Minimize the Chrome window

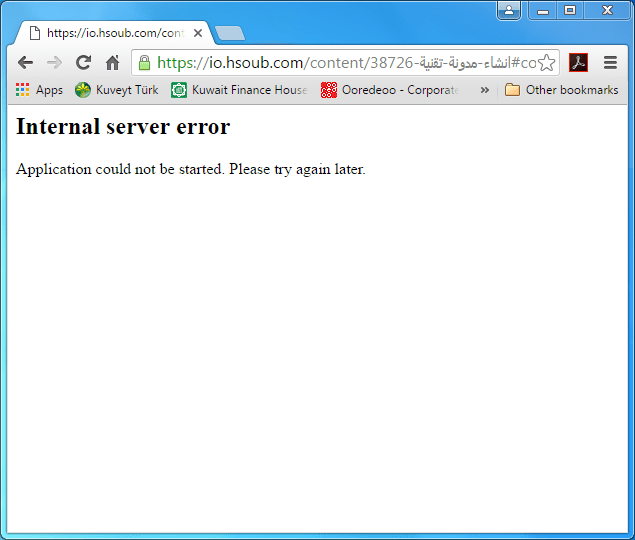(543, 10)
